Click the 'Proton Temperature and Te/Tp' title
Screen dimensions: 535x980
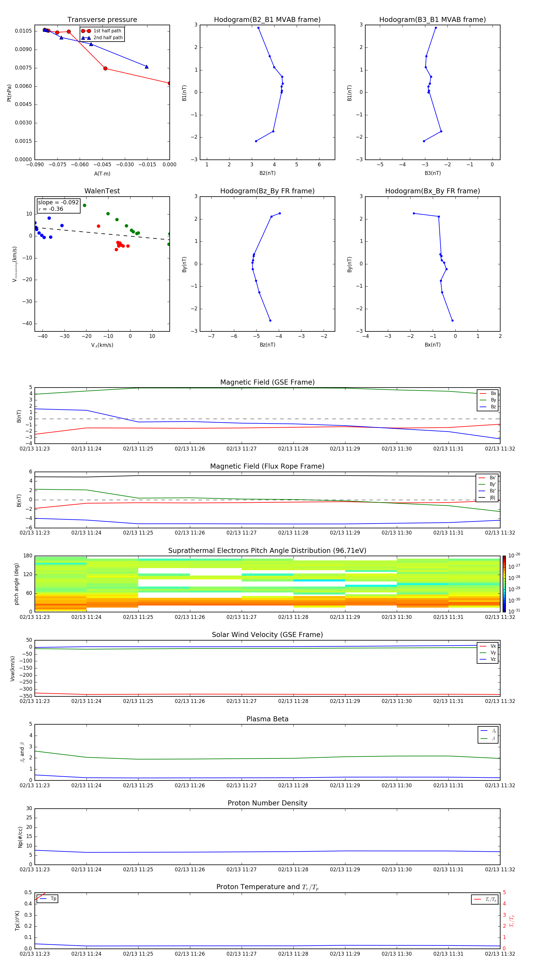[x=267, y=887]
